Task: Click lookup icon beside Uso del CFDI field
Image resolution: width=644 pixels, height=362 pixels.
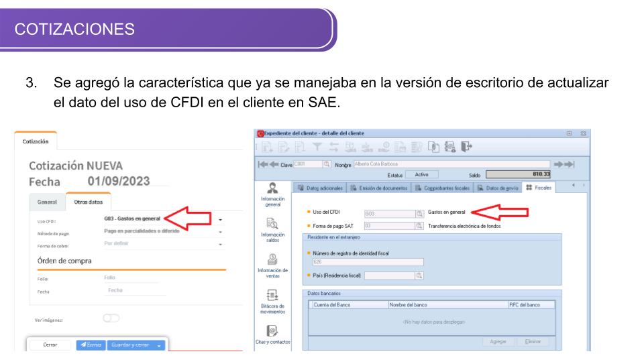Action: [419, 214]
